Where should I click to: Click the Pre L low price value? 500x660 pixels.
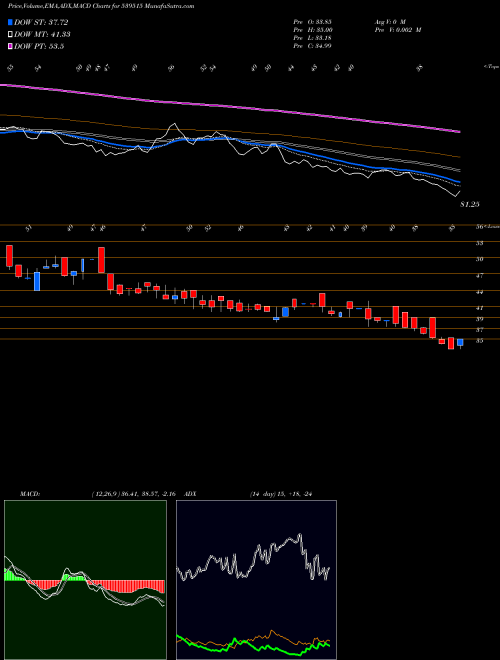pos(312,37)
